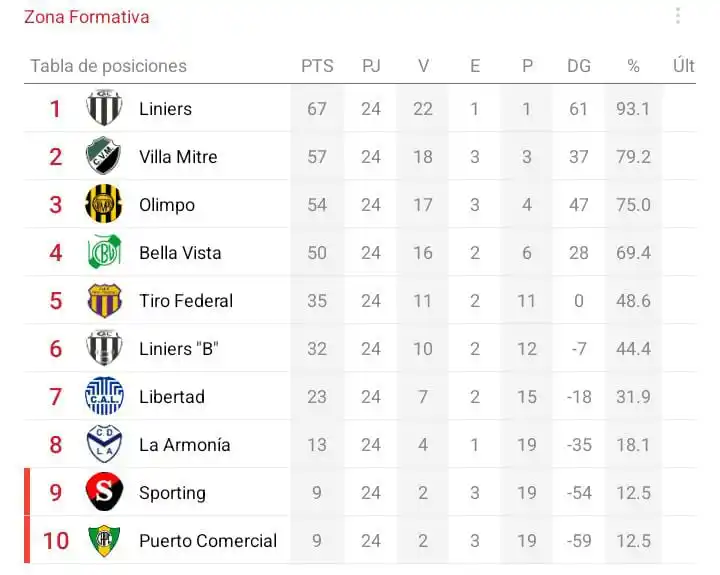The image size is (720, 575).
Task: Click the Tiro Federal crest
Action: point(104,301)
